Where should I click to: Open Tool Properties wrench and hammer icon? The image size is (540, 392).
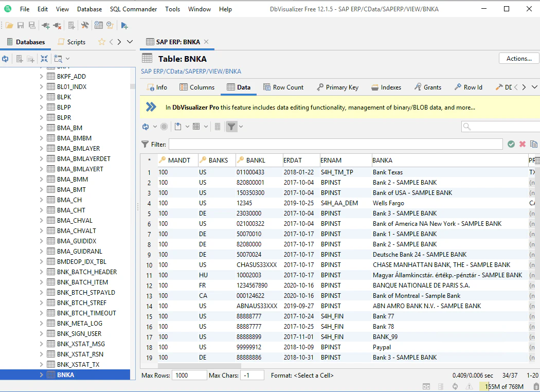pyautogui.click(x=85, y=26)
